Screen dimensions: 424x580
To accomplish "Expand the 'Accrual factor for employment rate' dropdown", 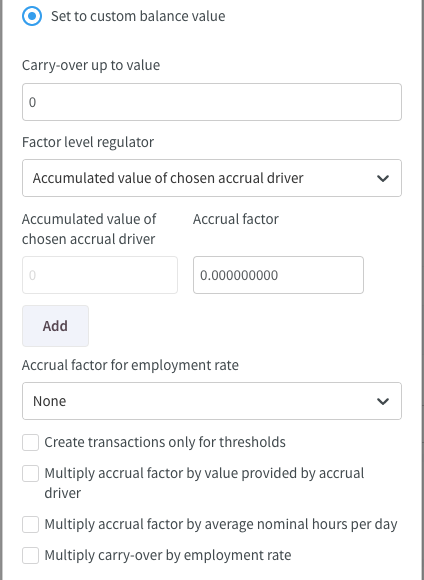I will click(x=212, y=401).
